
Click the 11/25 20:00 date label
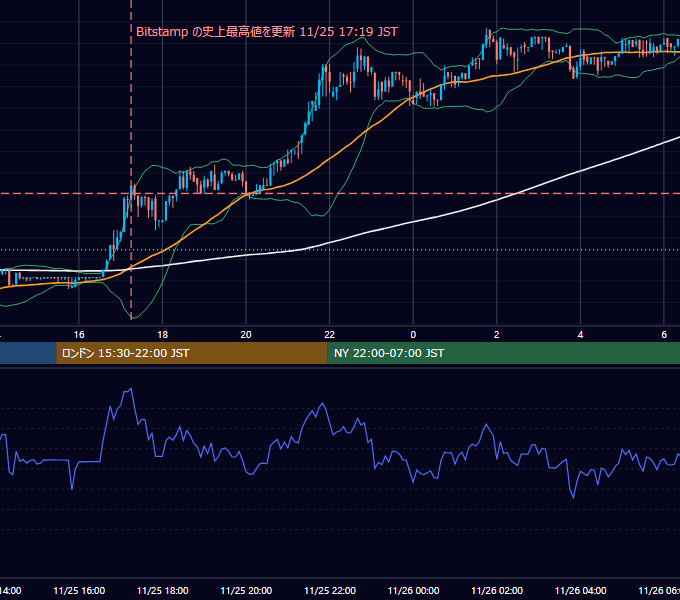point(246,590)
